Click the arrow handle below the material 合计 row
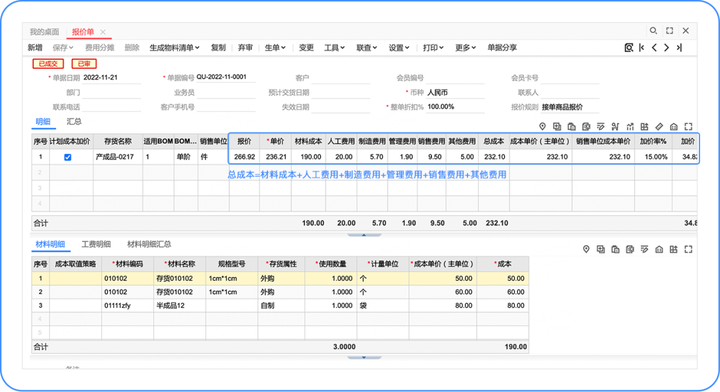The image size is (720, 392). tap(364, 357)
